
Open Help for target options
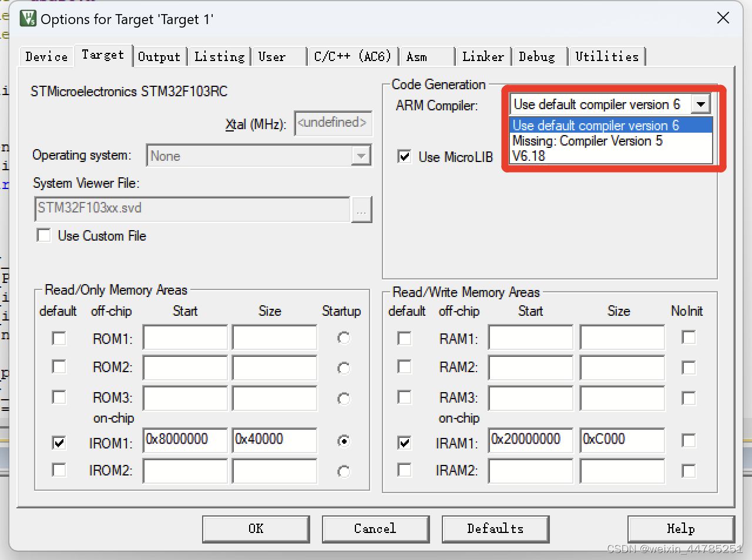[681, 529]
